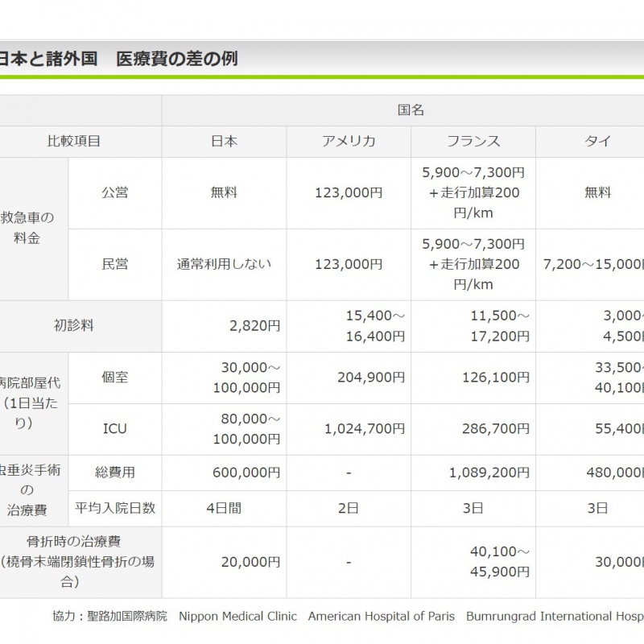This screenshot has width=644, height=644.
Task: Click the アメリカ column header
Action: click(349, 141)
